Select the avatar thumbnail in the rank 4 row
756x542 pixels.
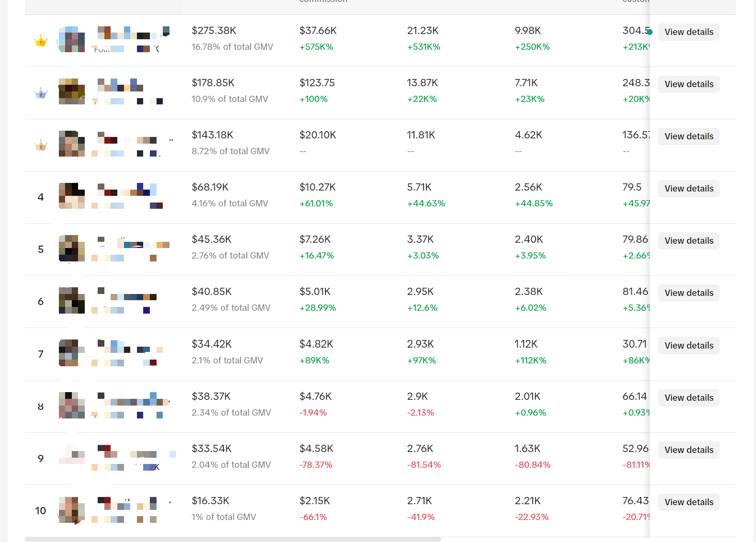click(72, 196)
